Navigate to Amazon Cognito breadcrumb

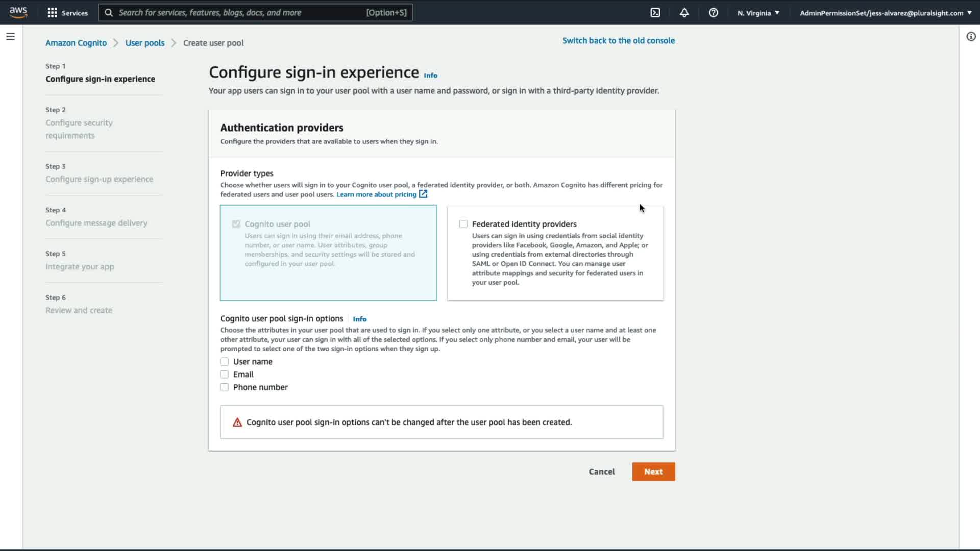click(76, 43)
